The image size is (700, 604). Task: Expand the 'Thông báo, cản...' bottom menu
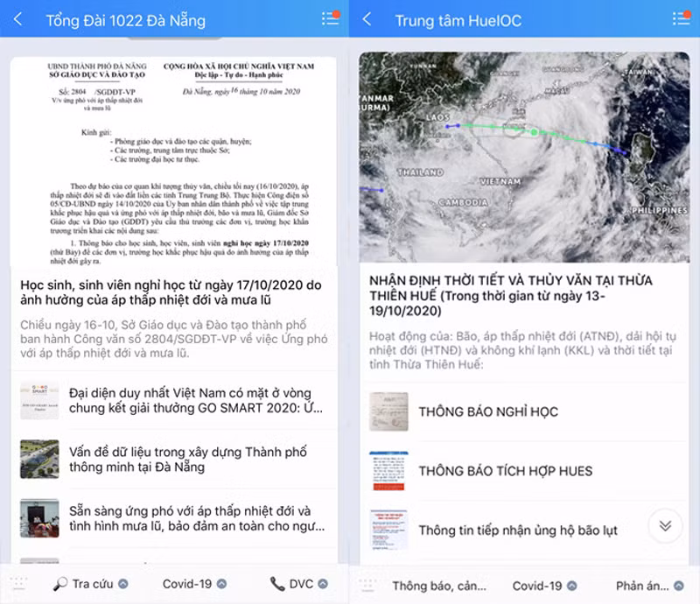(439, 586)
